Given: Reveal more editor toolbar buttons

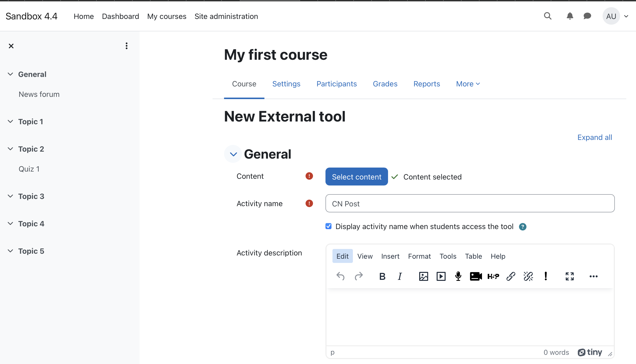Looking at the screenshot, I should 593,276.
